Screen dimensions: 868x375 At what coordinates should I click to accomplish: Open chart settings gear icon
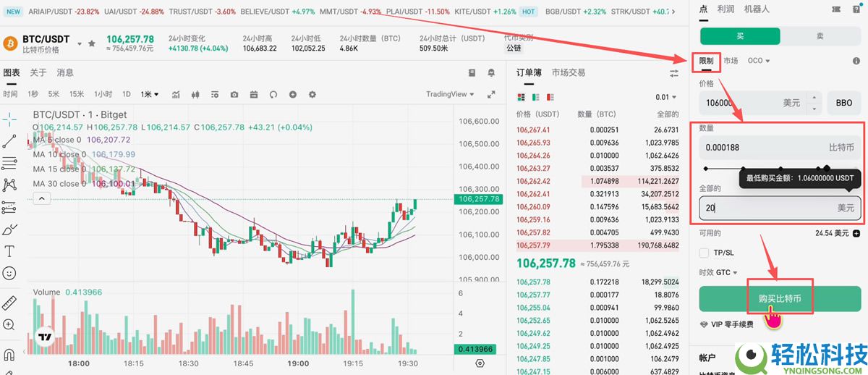312,94
